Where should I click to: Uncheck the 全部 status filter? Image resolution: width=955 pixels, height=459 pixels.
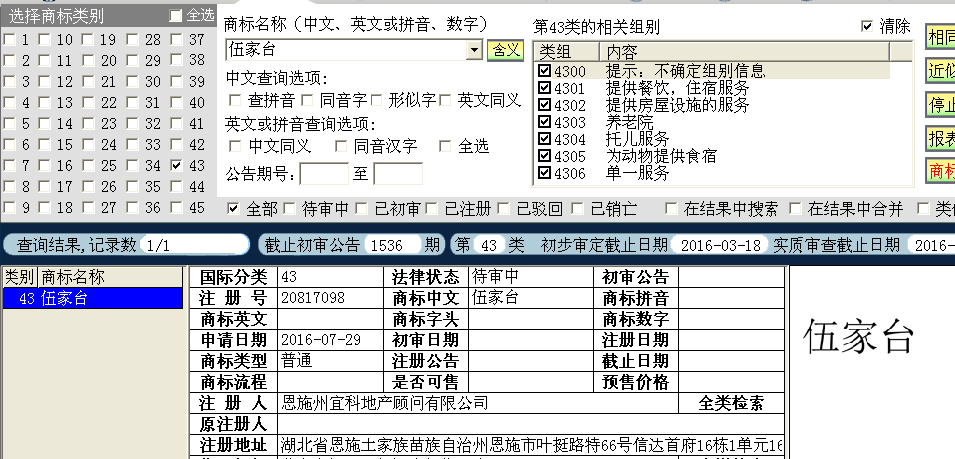[233, 209]
